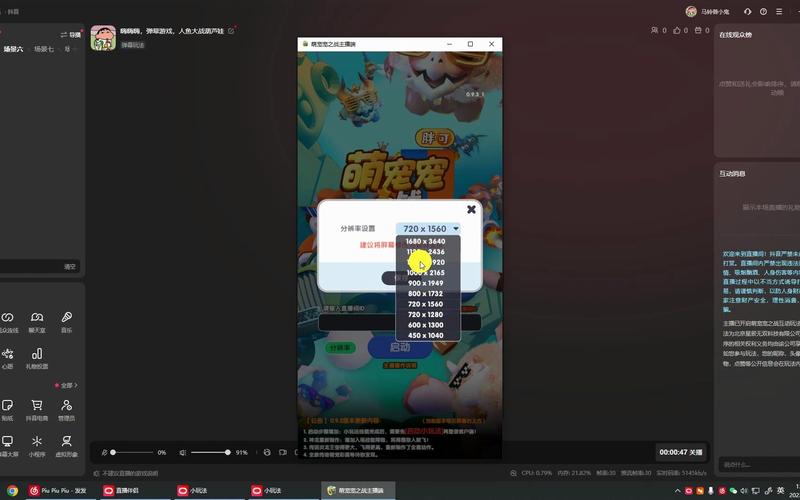Viewport: 800px width, 500px height.
Task: Click the blue 启动 start button
Action: pyautogui.click(x=400, y=347)
